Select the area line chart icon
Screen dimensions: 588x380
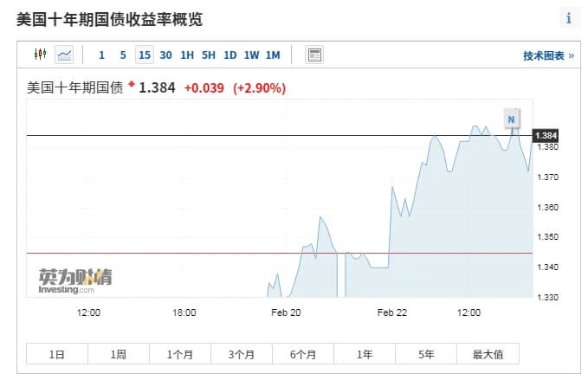point(64,55)
